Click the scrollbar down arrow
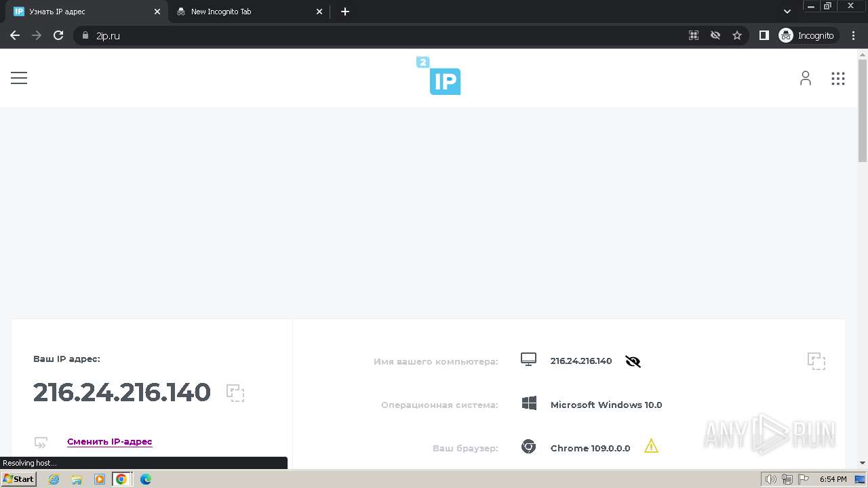The image size is (868, 488). tap(863, 463)
